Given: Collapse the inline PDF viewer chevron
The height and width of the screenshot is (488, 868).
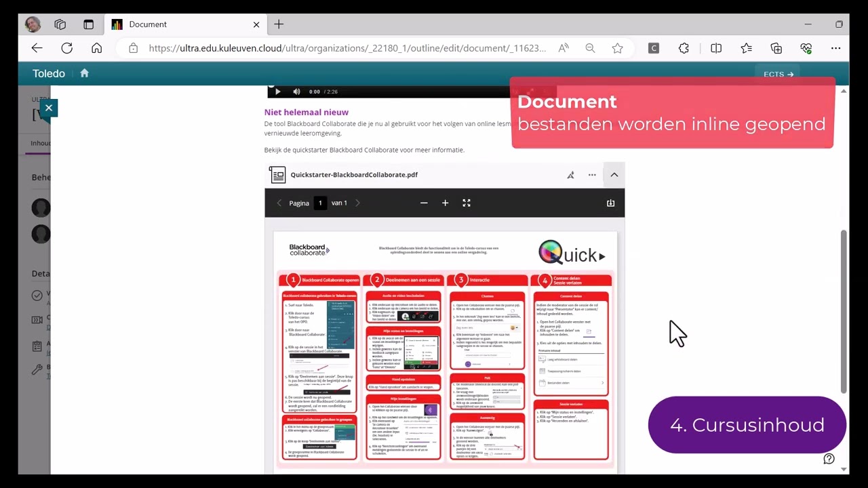Looking at the screenshot, I should click(x=614, y=175).
